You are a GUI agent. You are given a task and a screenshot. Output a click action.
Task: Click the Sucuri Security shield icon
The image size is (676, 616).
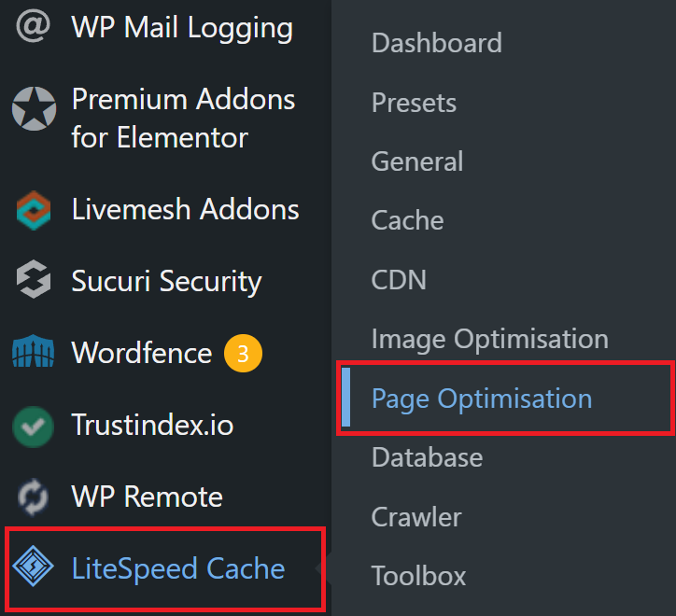pos(34,279)
